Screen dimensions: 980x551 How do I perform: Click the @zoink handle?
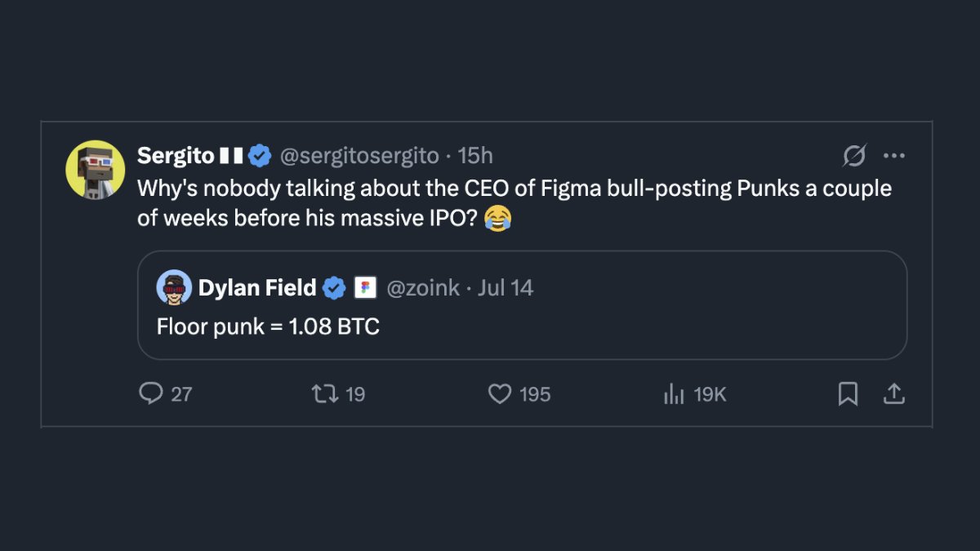click(421, 288)
